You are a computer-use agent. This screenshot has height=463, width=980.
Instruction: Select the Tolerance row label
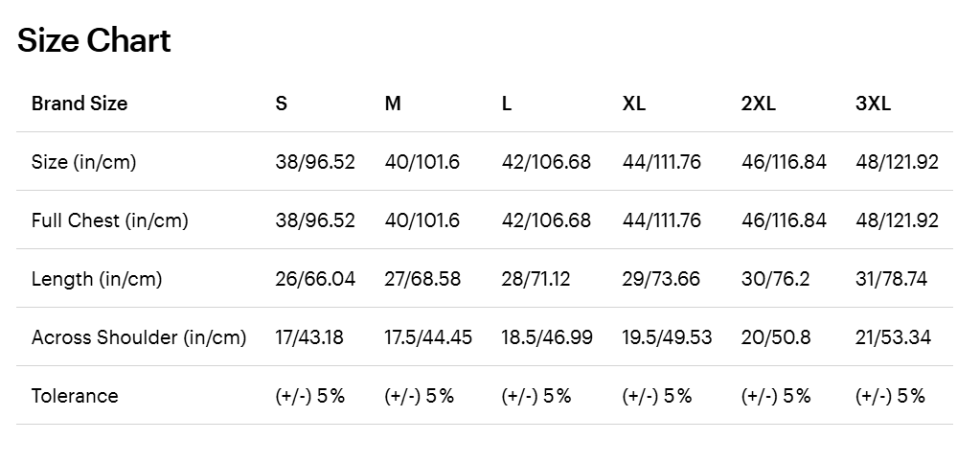click(x=75, y=396)
